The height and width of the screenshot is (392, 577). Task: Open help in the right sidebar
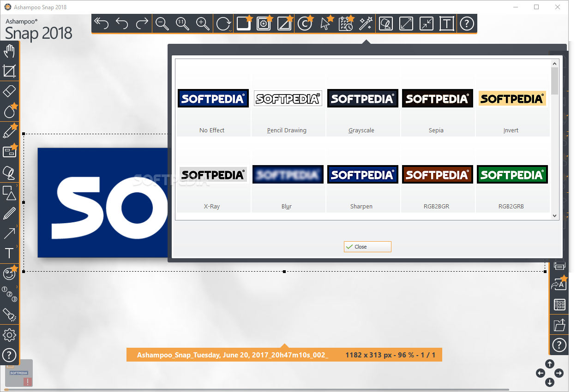click(x=559, y=345)
